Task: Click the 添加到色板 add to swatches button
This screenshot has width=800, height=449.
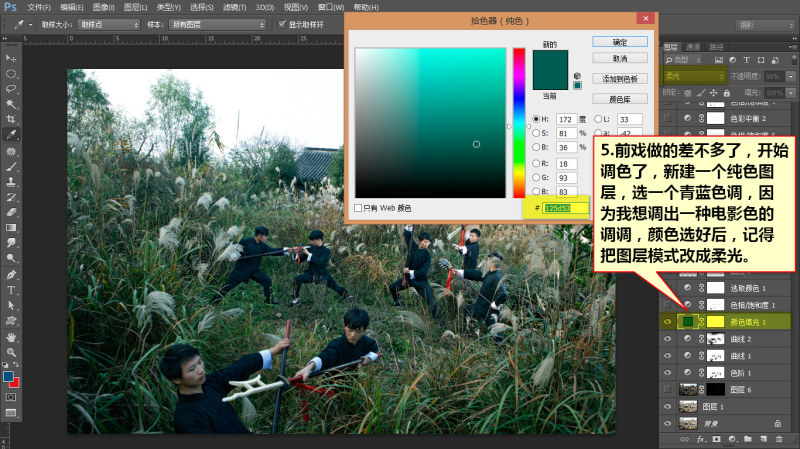Action: [x=620, y=79]
